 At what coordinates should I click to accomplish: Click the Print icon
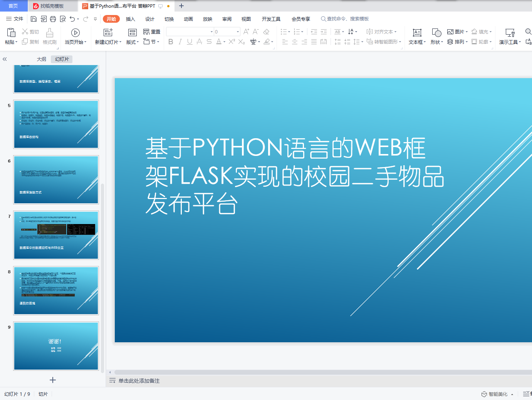coord(53,19)
